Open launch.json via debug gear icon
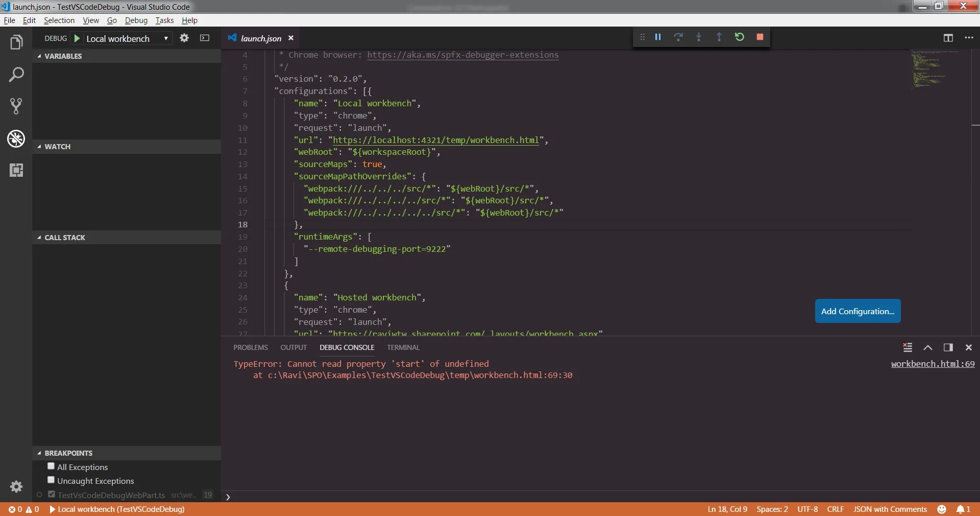 (184, 38)
